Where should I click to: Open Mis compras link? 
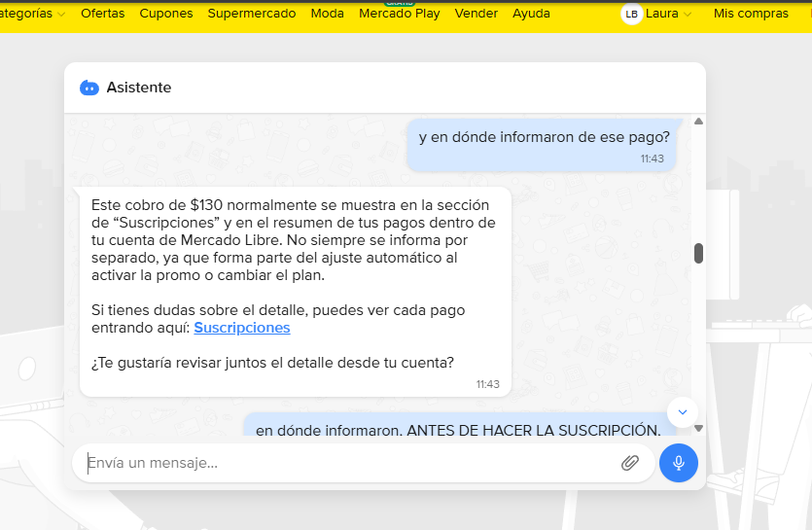pyautogui.click(x=751, y=14)
